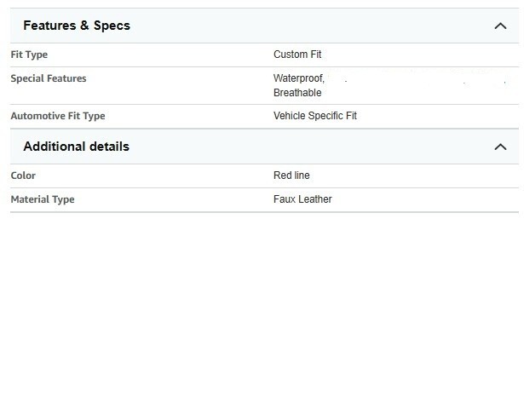Collapse the Features & Specs section chevron
524x420 pixels.
tap(500, 26)
